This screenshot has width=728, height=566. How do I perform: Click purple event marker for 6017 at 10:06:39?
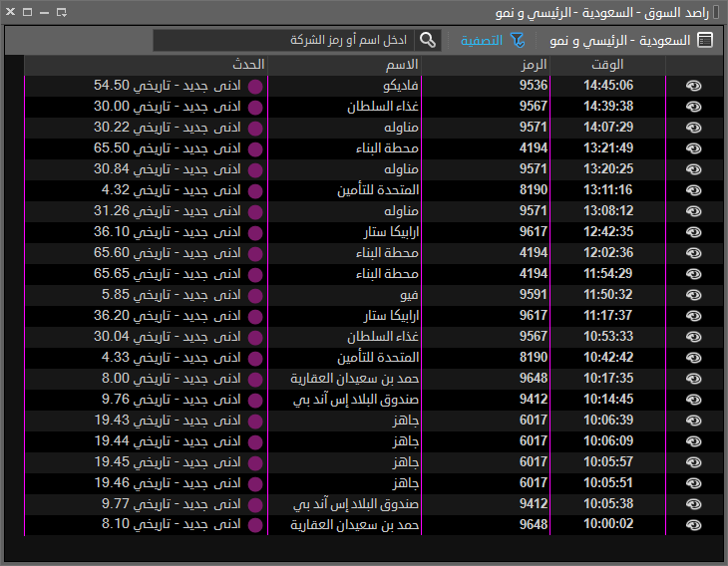tap(255, 421)
